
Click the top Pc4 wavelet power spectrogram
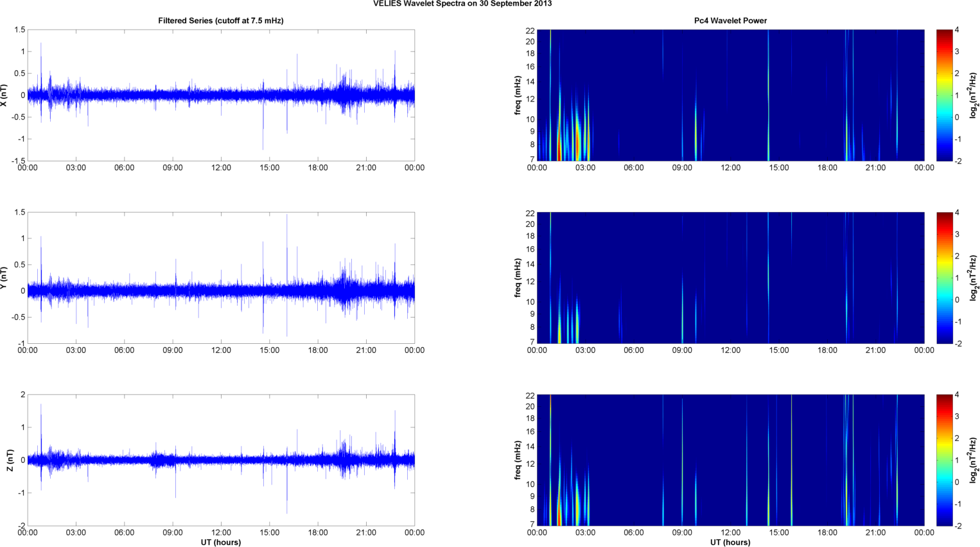coord(730,95)
